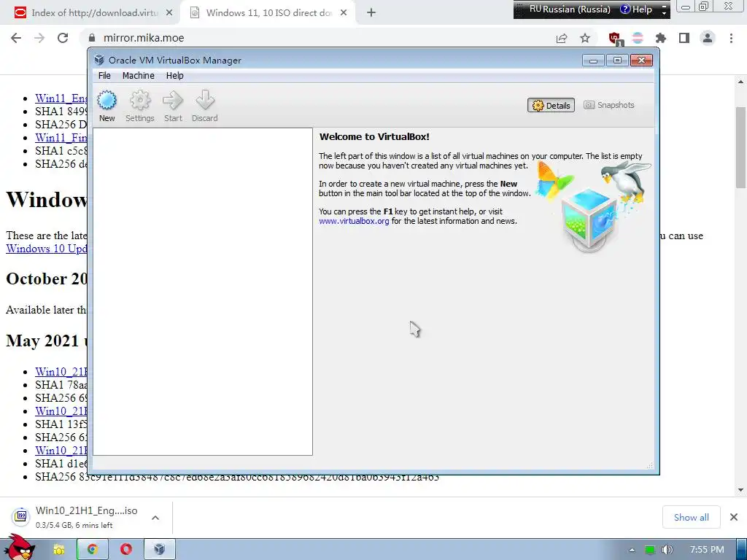Click RU Russian (Russia) language indicator
This screenshot has height=560, width=747.
pos(570,9)
